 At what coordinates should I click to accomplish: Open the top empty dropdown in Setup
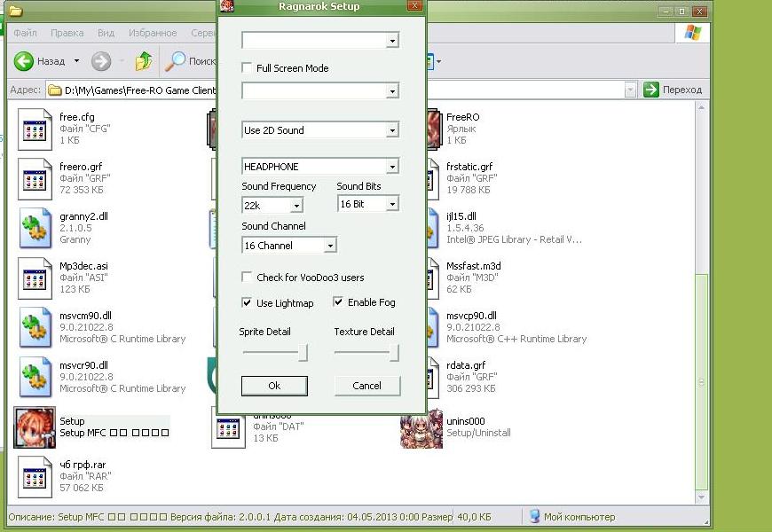[x=392, y=41]
